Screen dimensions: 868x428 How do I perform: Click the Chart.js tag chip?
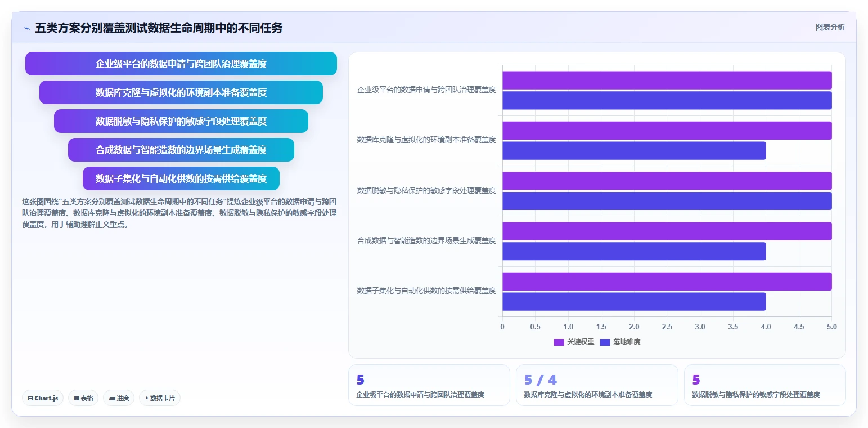tap(43, 398)
